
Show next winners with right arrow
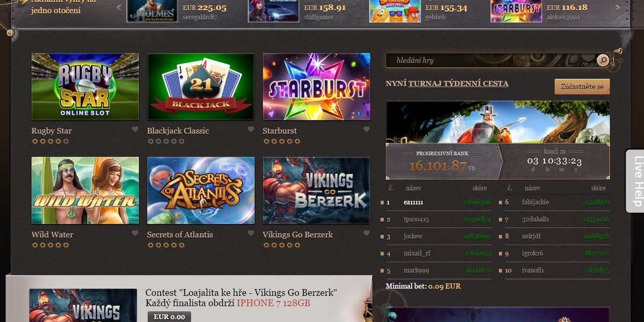(x=617, y=8)
